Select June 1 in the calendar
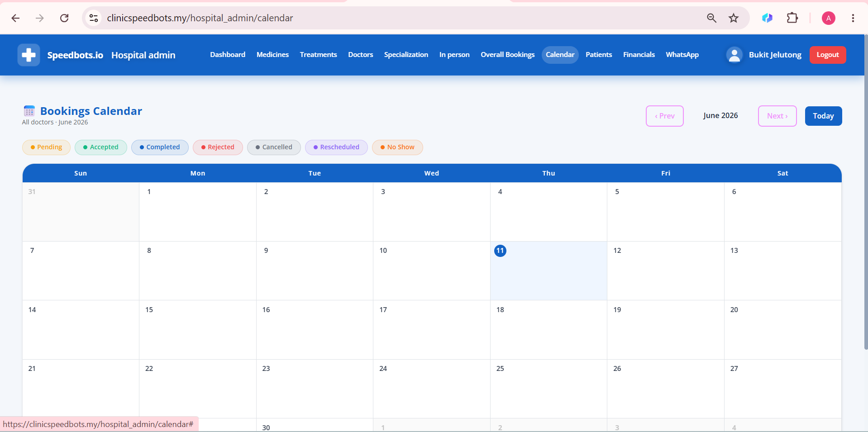Image resolution: width=868 pixels, height=432 pixels. [198, 212]
